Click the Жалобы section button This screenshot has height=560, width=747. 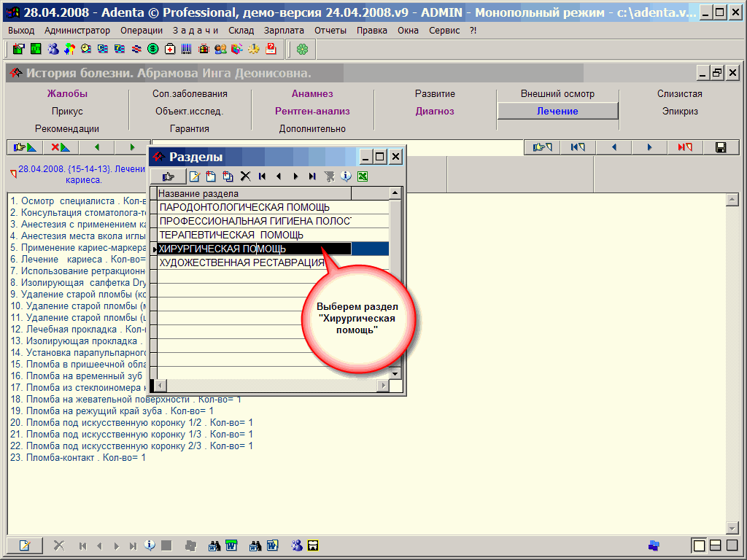pos(67,94)
